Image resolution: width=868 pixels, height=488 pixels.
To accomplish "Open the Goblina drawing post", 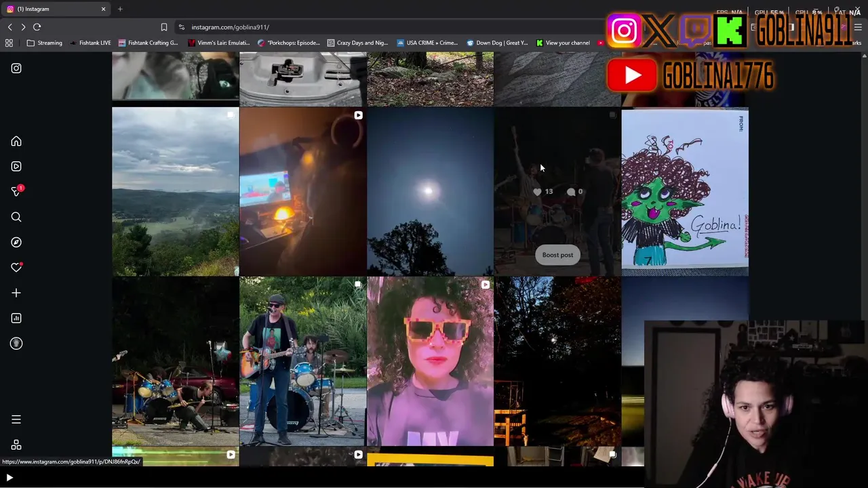I will coord(685,192).
